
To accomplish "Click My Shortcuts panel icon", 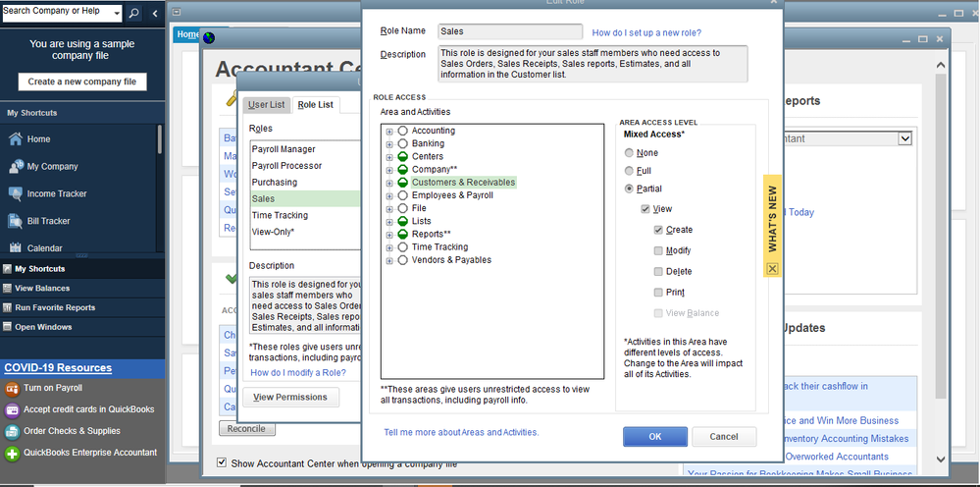I will [x=8, y=269].
